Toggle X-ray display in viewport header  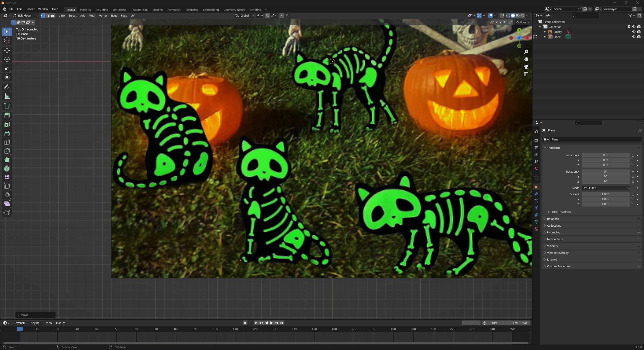pos(502,16)
